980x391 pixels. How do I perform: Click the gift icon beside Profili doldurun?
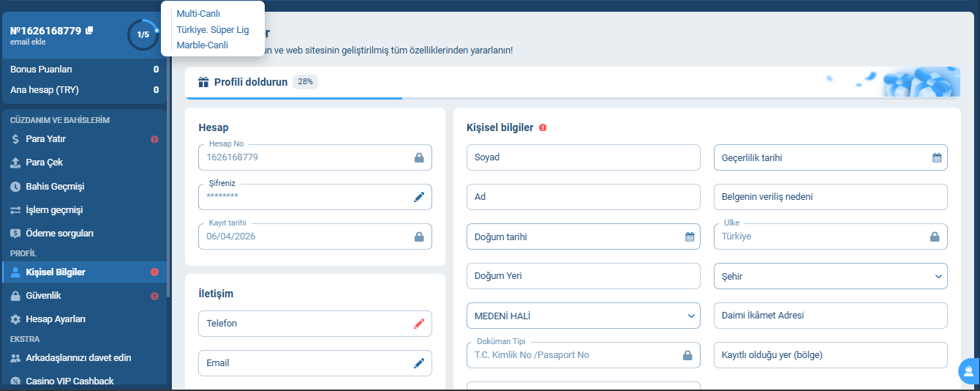204,82
